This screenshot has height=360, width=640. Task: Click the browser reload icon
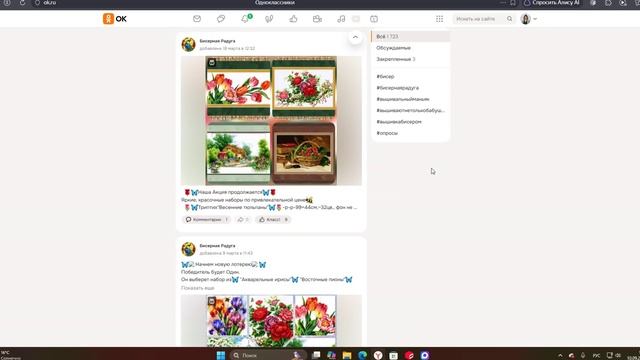(22, 3)
